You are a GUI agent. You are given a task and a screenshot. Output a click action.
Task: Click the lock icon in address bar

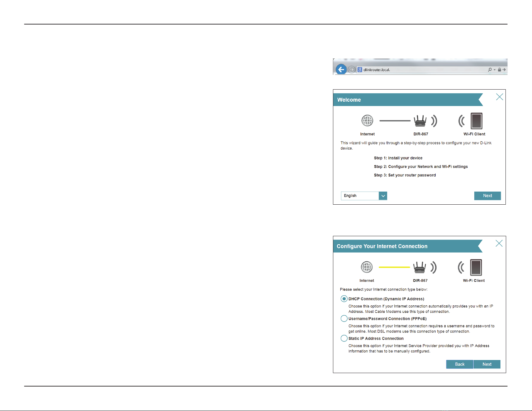point(499,70)
